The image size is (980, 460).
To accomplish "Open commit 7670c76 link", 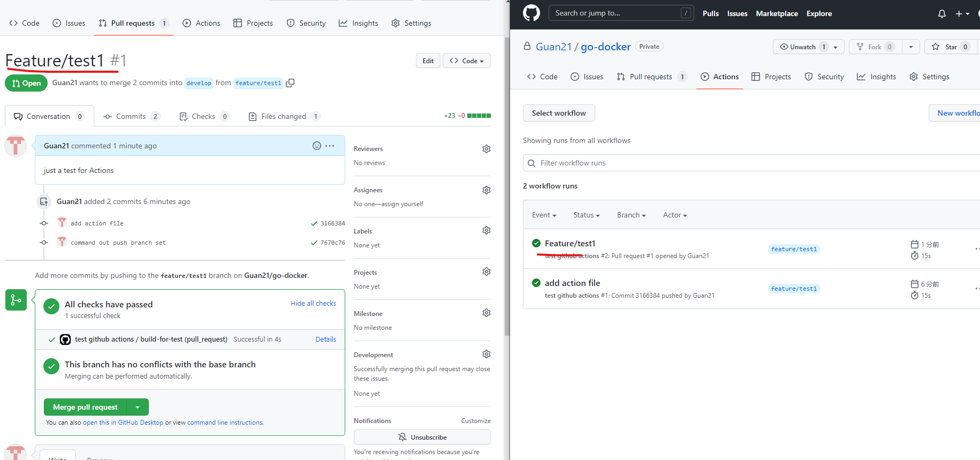I will (x=332, y=243).
